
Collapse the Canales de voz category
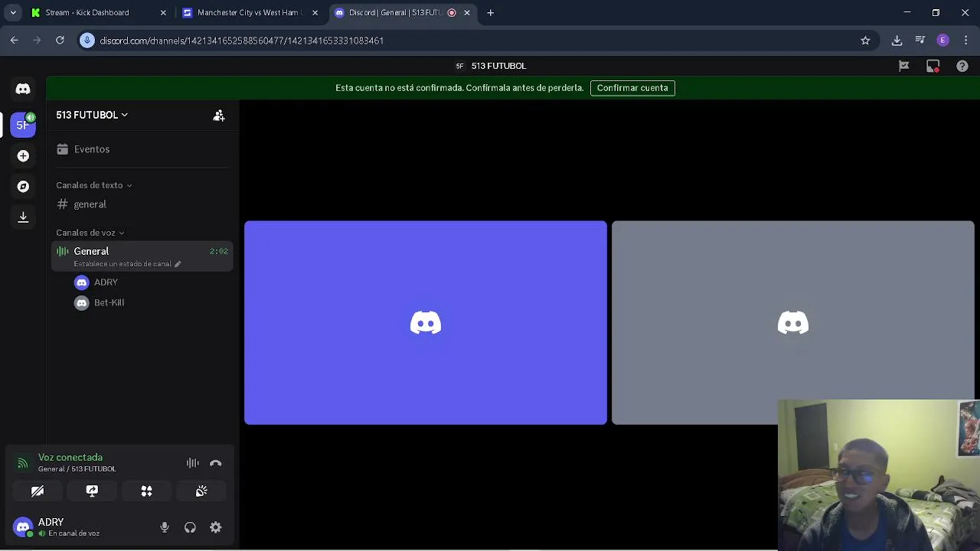click(90, 233)
